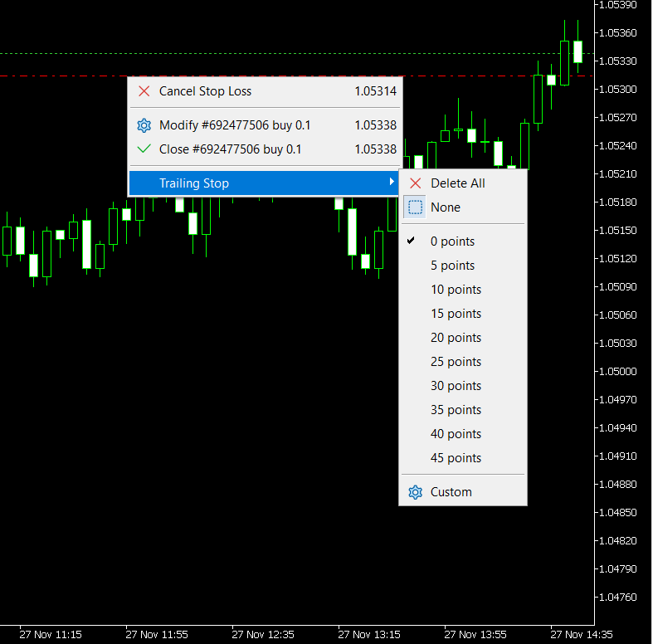Click the 27 Nov 13:15 time axis label
Image resolution: width=653 pixels, height=644 pixels.
click(370, 634)
